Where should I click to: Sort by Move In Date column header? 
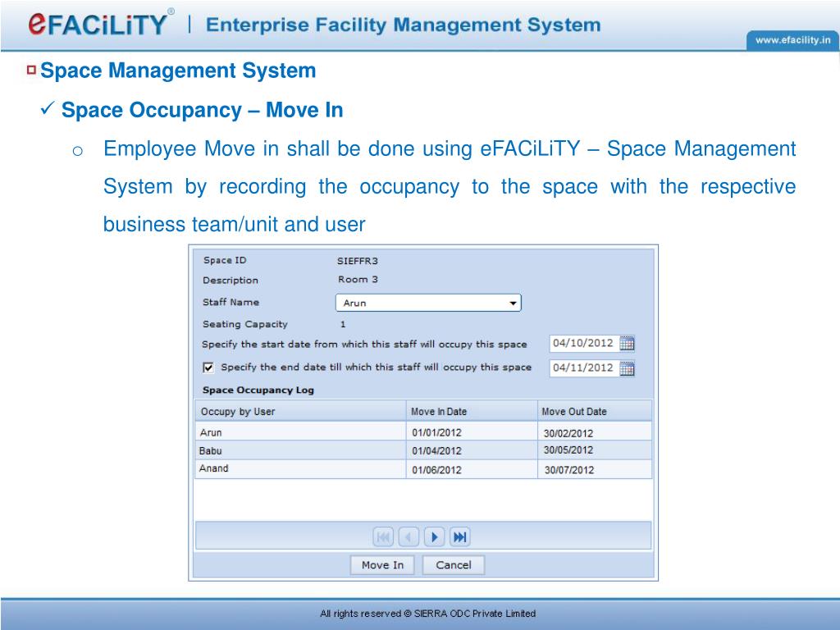(472, 411)
